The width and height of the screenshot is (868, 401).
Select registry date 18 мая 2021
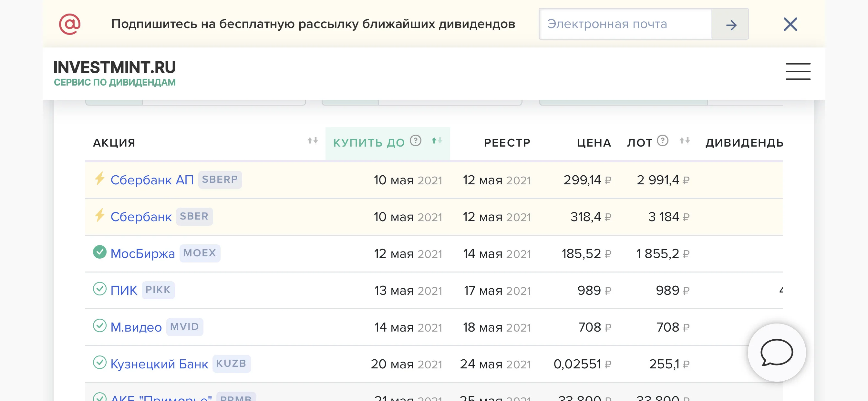click(x=497, y=327)
